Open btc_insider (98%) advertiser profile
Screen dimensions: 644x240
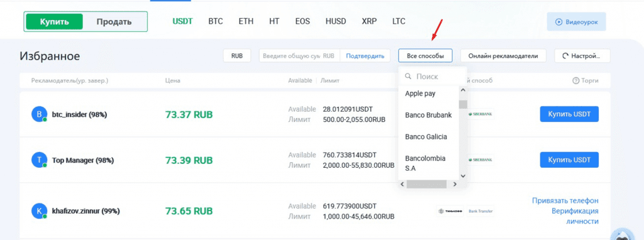coord(79,115)
